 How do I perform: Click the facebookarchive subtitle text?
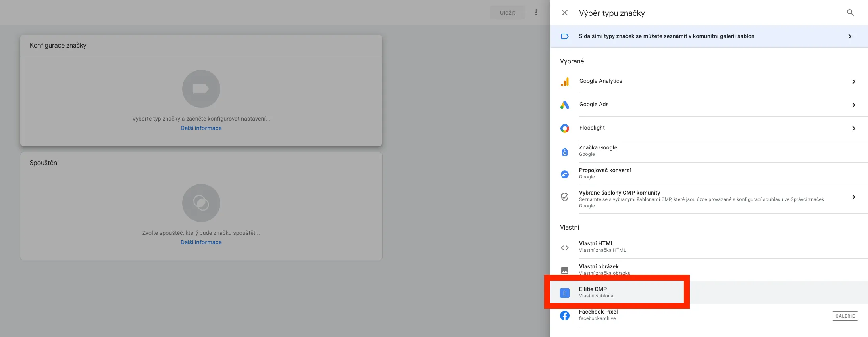point(597,318)
